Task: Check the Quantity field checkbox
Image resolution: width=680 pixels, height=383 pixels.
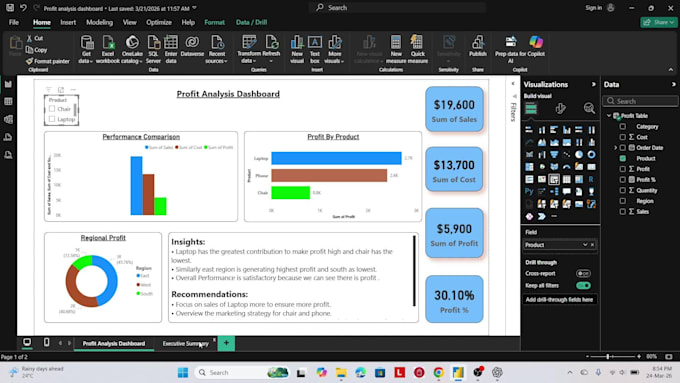Action: coord(623,190)
